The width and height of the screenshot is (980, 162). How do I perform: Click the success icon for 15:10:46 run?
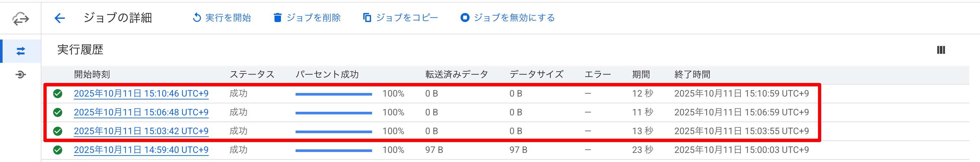coord(58,94)
